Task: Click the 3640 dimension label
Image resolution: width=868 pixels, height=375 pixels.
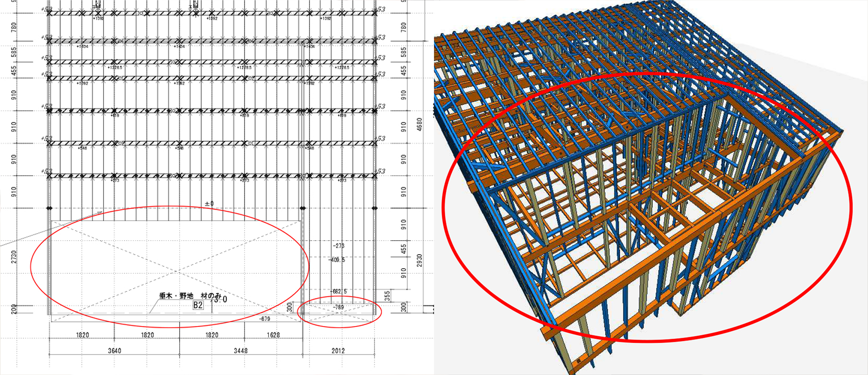Action: coord(114,351)
